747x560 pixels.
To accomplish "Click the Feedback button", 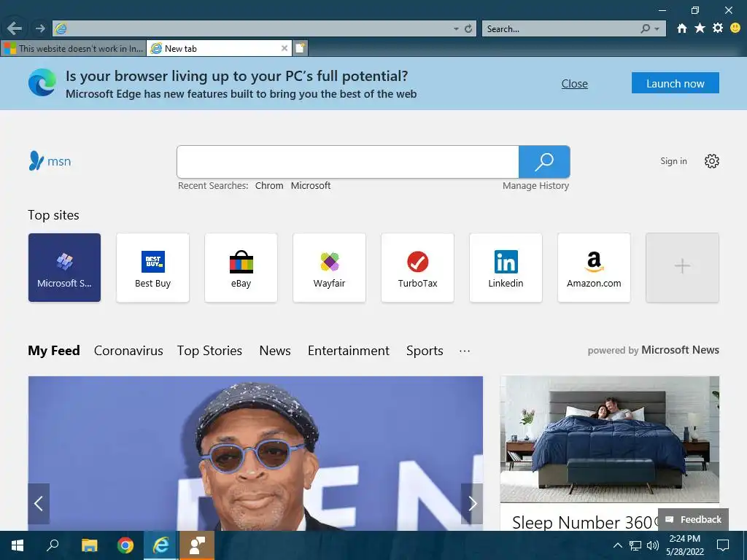I will click(x=693, y=519).
